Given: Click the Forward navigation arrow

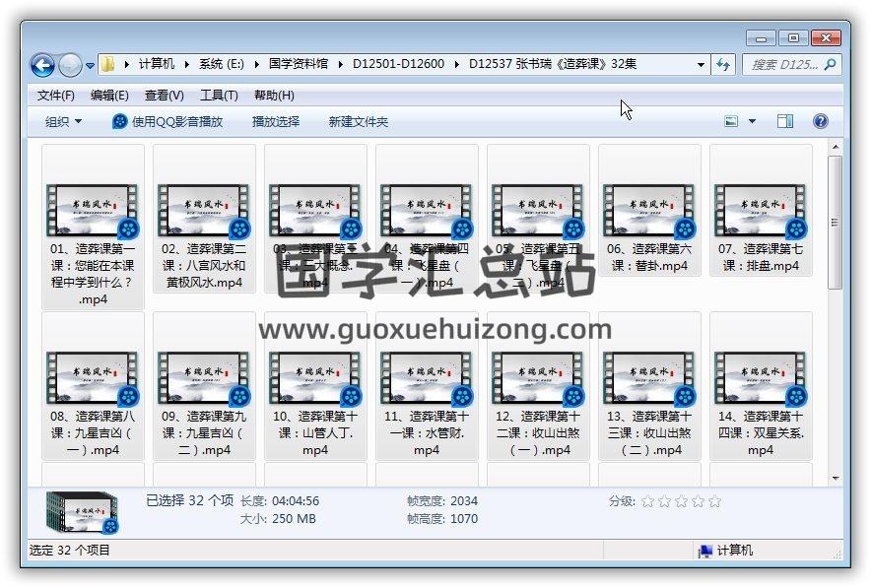Looking at the screenshot, I should click(x=70, y=65).
